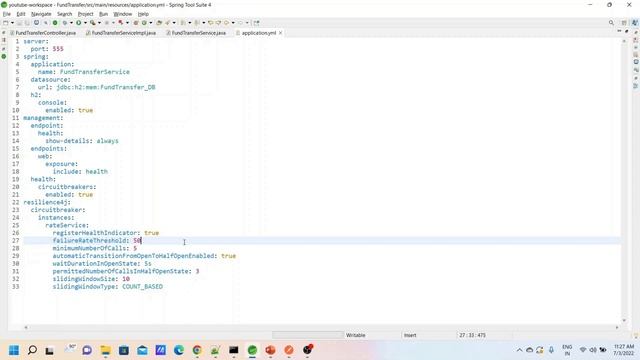Click the Pin Editor toolbar icon
The width and height of the screenshot is (640, 360).
256,23
